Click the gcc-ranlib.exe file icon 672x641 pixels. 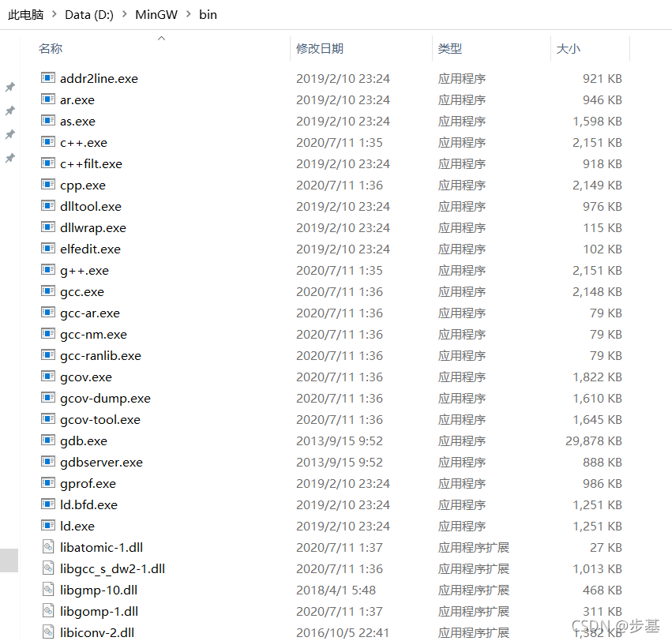pyautogui.click(x=48, y=355)
